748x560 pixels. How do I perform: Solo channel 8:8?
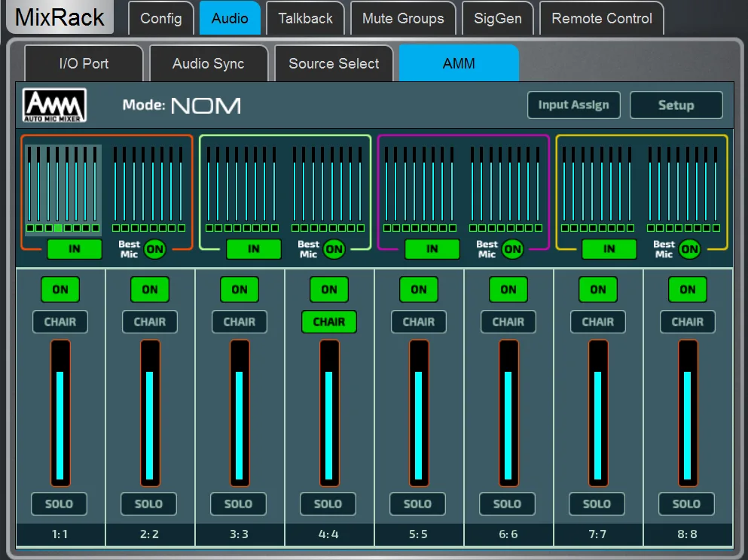pos(687,504)
